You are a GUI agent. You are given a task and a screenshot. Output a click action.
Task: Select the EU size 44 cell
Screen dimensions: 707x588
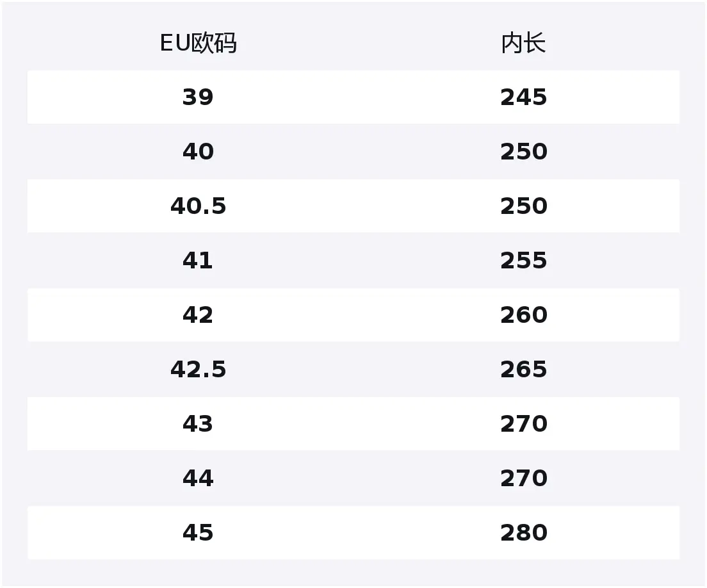(x=198, y=478)
